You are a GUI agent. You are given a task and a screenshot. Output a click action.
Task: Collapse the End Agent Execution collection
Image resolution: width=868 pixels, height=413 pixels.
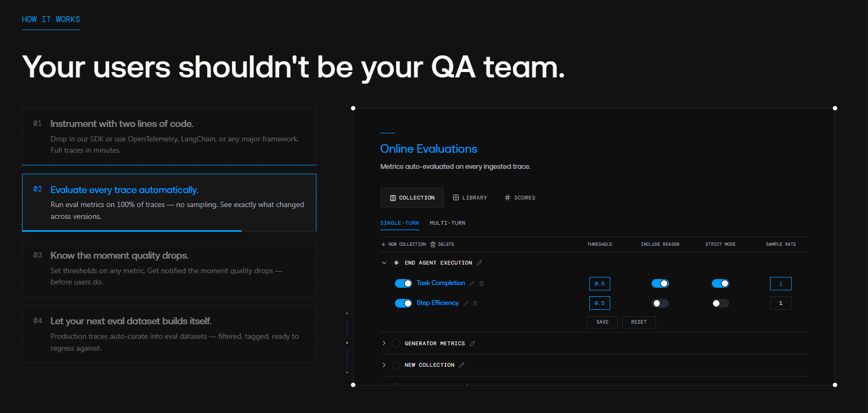point(384,263)
